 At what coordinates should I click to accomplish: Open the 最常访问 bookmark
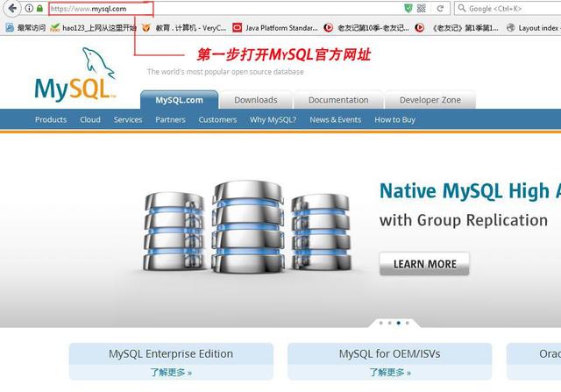(25, 27)
